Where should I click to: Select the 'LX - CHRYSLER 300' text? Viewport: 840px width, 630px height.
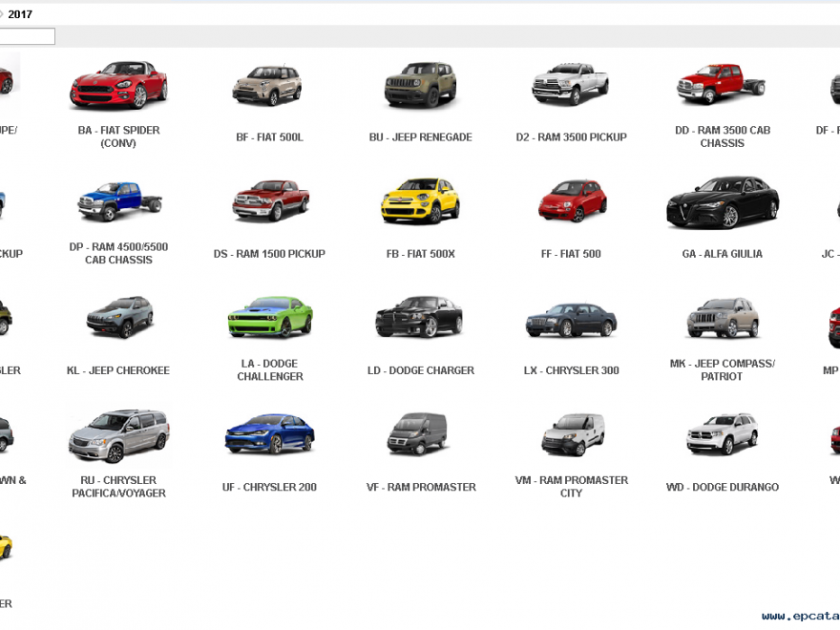571,370
